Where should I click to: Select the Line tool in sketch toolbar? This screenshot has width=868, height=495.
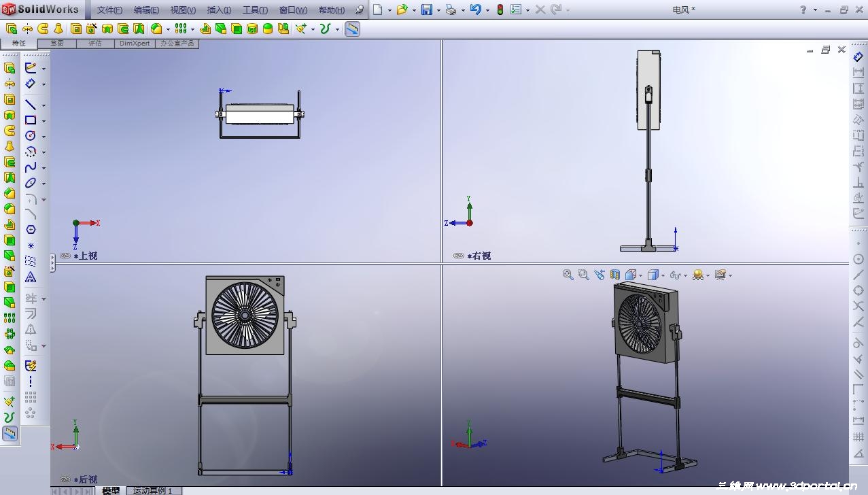(31, 105)
